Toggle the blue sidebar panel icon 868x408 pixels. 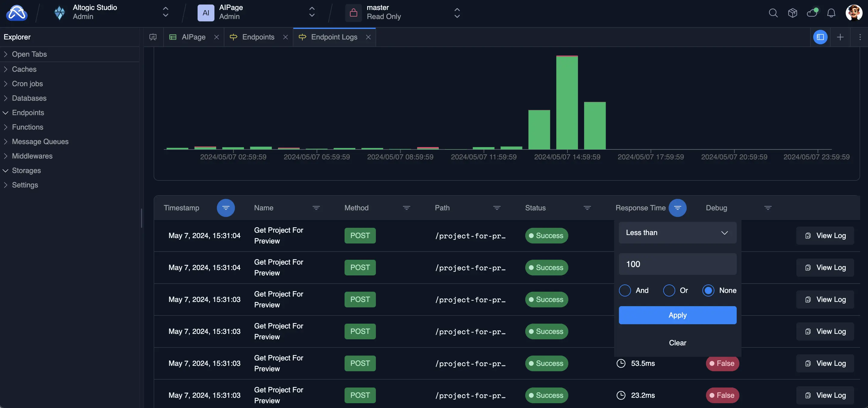click(820, 37)
